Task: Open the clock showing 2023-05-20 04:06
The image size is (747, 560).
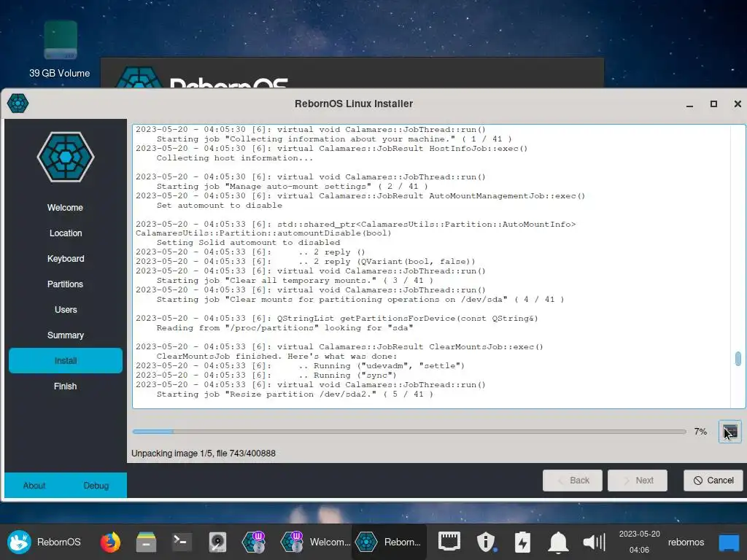Action: [639, 542]
